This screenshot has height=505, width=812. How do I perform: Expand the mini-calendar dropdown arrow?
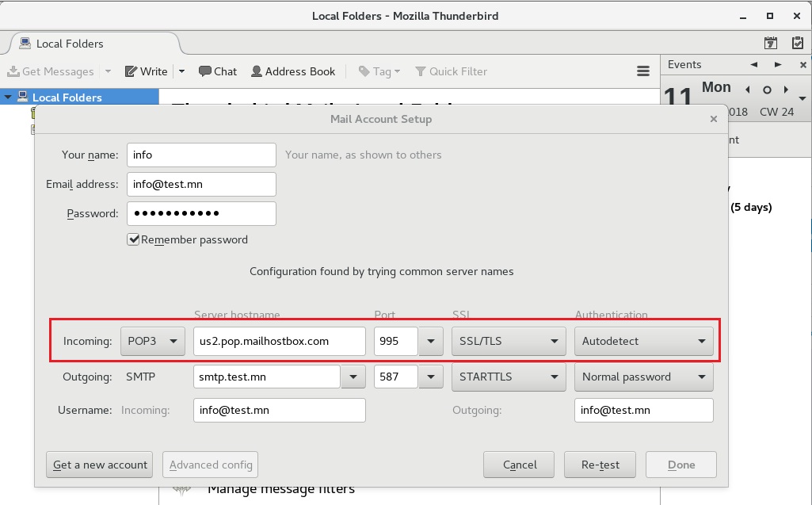pyautogui.click(x=802, y=98)
